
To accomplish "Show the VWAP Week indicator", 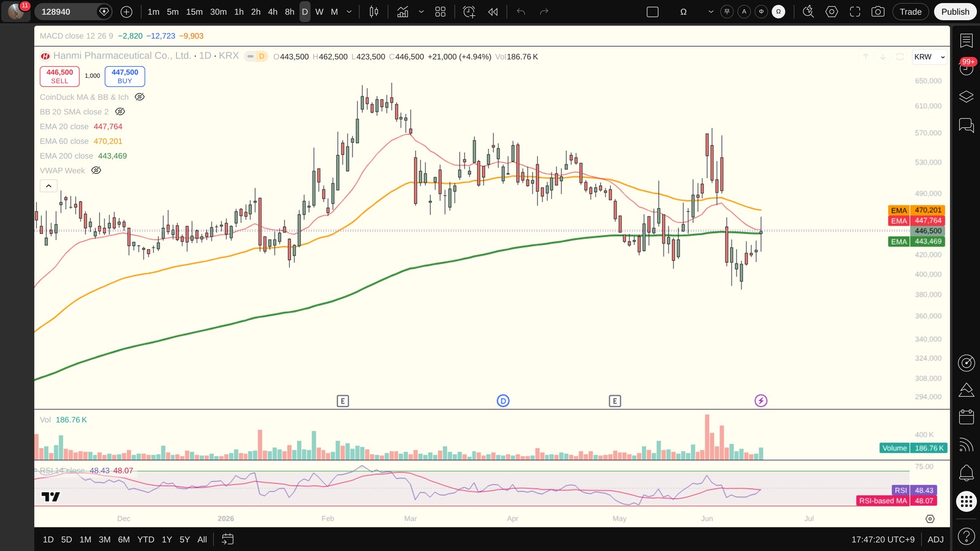I will (x=96, y=170).
